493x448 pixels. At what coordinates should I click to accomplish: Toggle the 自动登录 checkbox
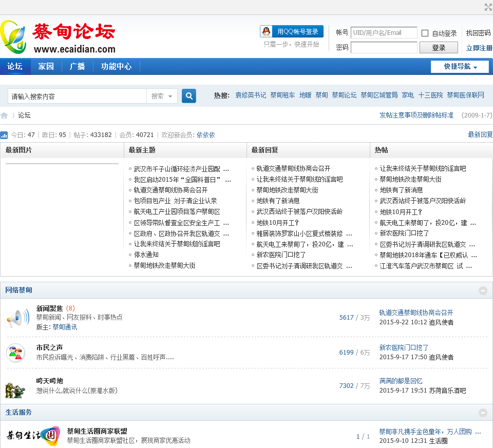coord(425,33)
